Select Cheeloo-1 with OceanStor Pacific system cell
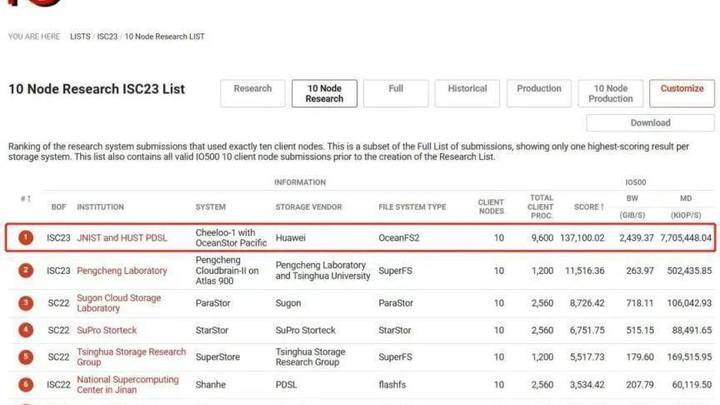This screenshot has width=720, height=405. point(231,238)
